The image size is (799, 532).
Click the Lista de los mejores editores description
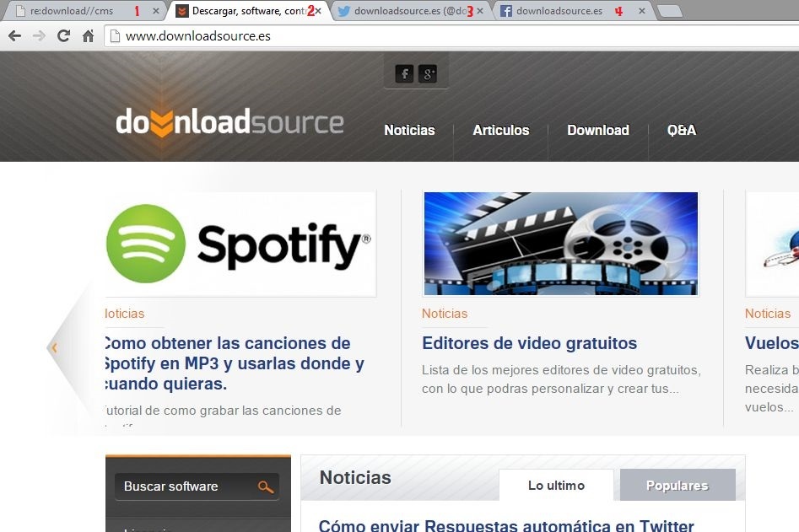point(562,379)
